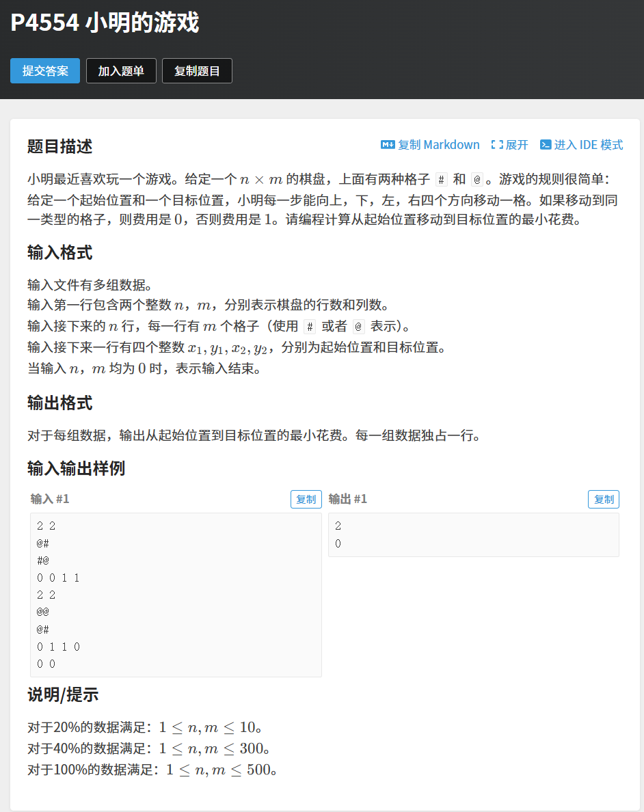Click the page title P4554 小明的游戏
The width and height of the screenshot is (644, 812).
coord(105,23)
